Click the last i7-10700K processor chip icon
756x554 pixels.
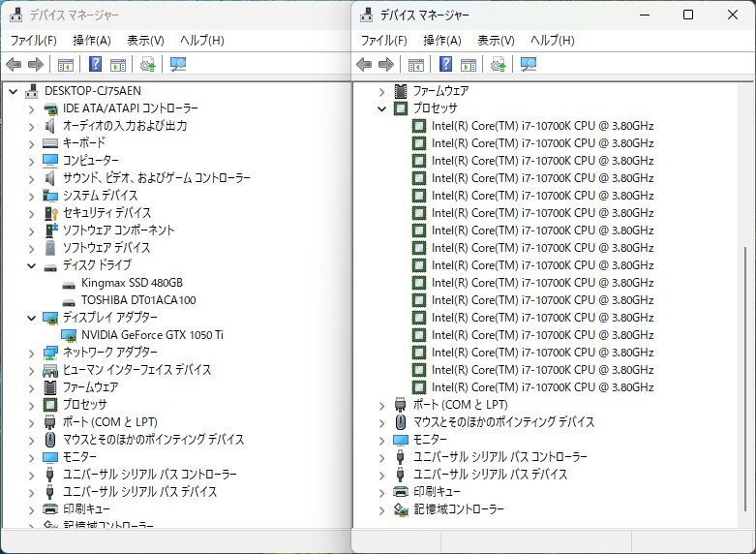click(x=419, y=387)
